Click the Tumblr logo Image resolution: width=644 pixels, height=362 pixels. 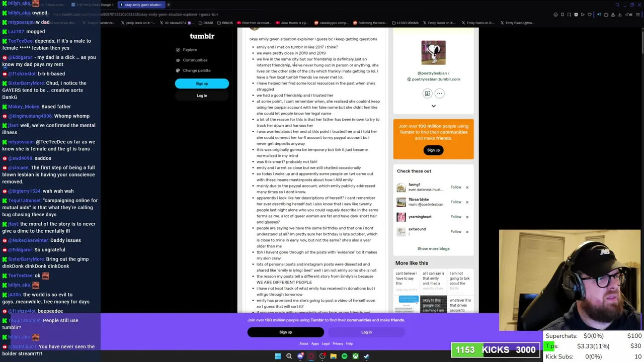(x=202, y=36)
